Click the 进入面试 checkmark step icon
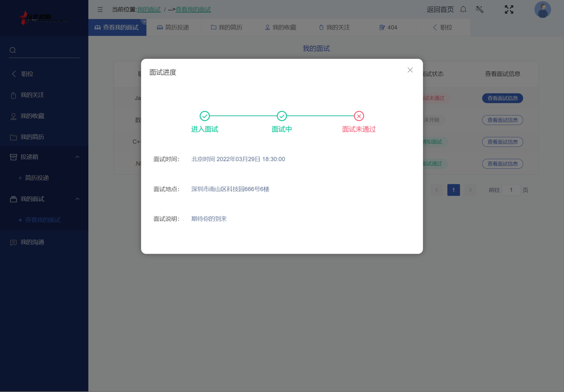This screenshot has height=392, width=564. (205, 116)
